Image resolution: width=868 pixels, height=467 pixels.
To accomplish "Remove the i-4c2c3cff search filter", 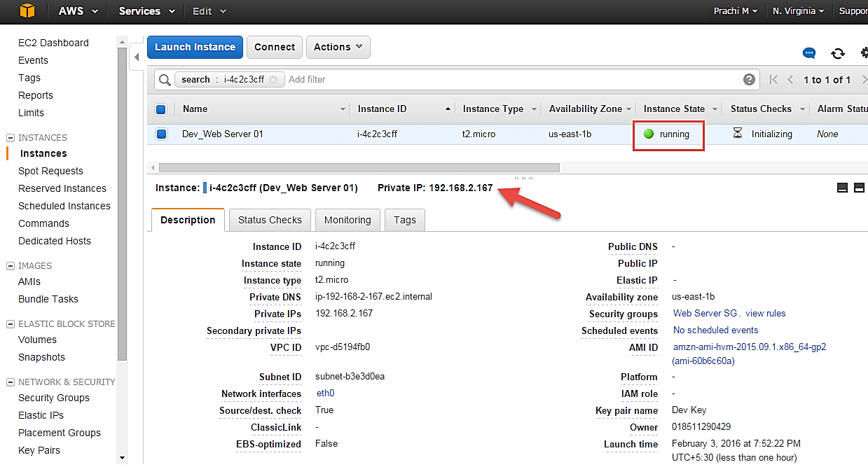I will 273,80.
